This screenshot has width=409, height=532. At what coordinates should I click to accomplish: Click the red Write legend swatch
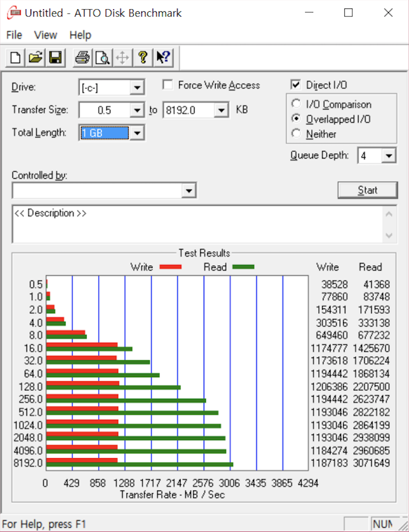click(x=170, y=267)
